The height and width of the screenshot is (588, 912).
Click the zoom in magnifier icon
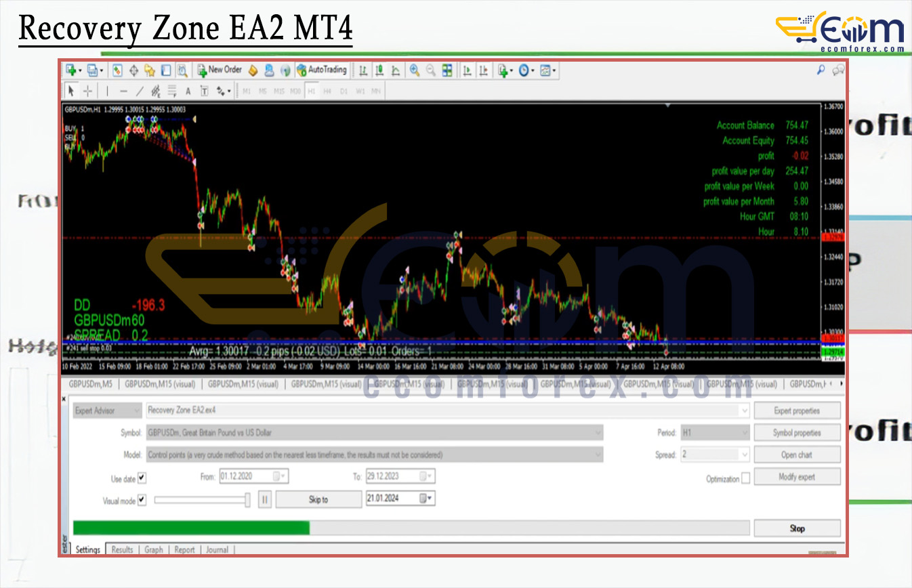point(414,70)
